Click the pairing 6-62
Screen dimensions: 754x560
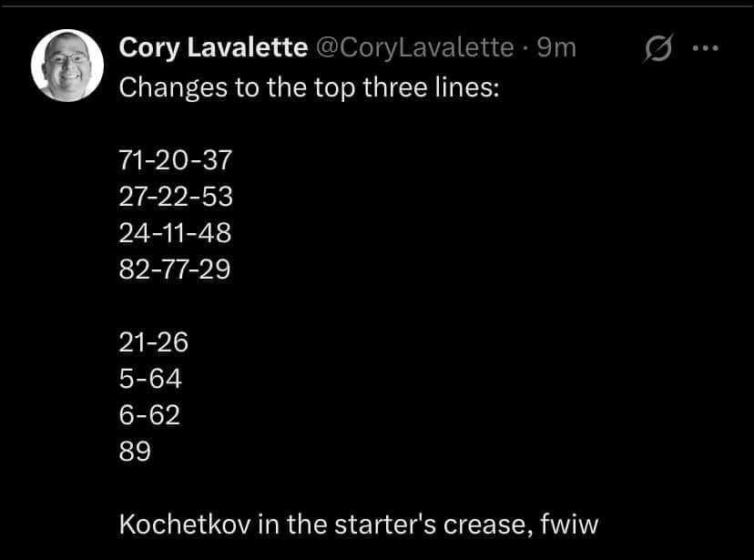click(145, 414)
